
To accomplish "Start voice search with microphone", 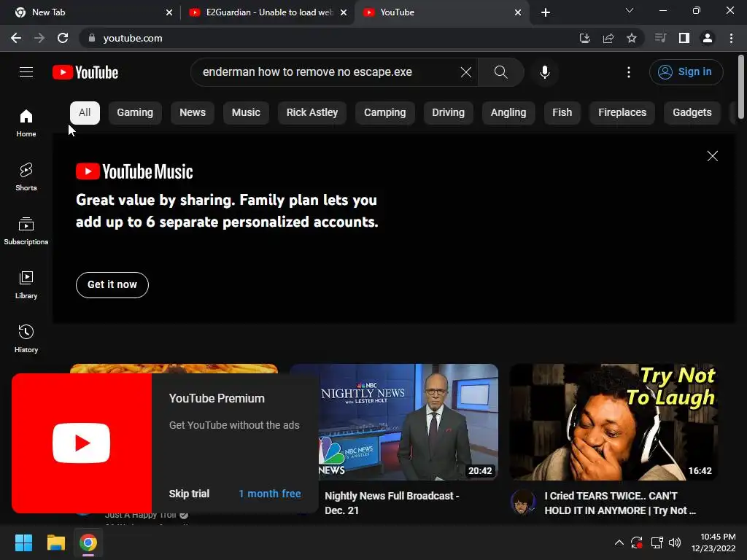I will coord(544,72).
